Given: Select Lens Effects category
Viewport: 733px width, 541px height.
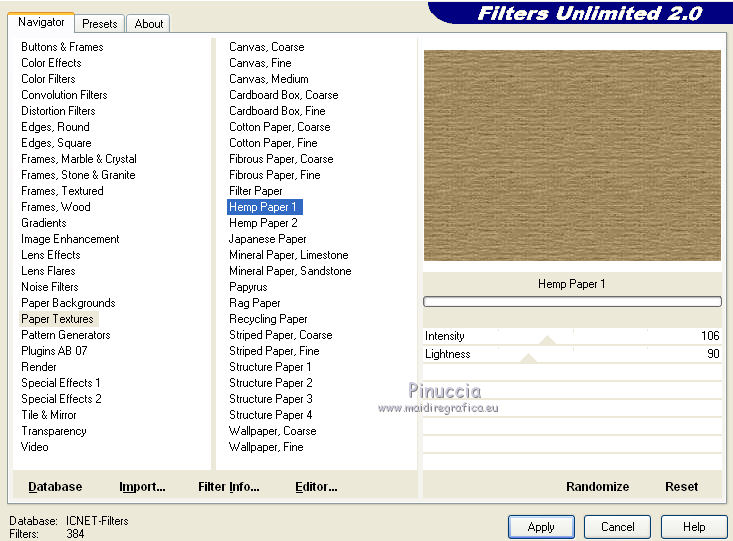Looking at the screenshot, I should [50, 255].
